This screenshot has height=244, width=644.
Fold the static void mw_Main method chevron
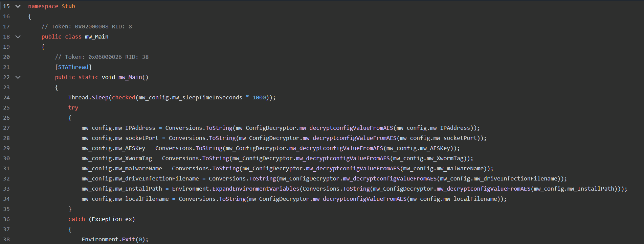[18, 77]
